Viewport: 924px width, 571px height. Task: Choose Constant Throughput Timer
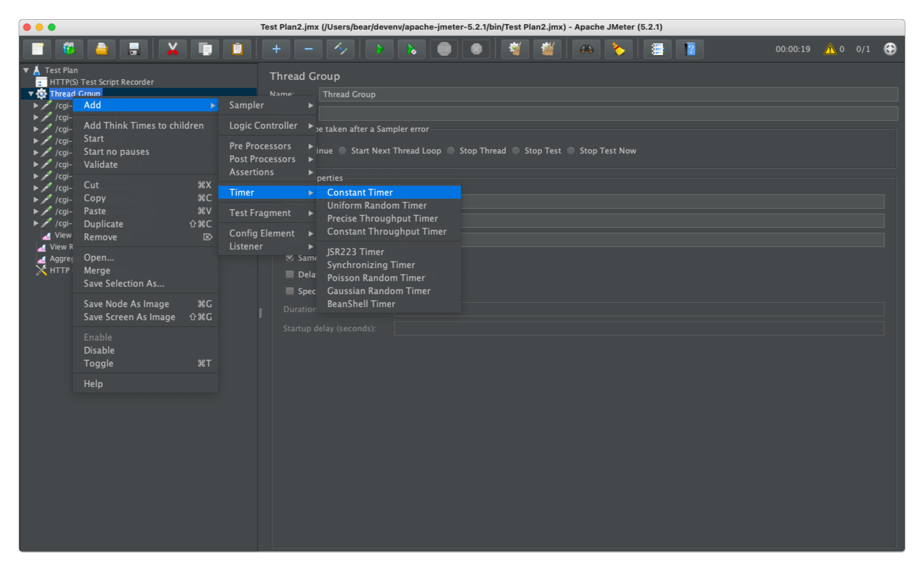pyautogui.click(x=388, y=232)
